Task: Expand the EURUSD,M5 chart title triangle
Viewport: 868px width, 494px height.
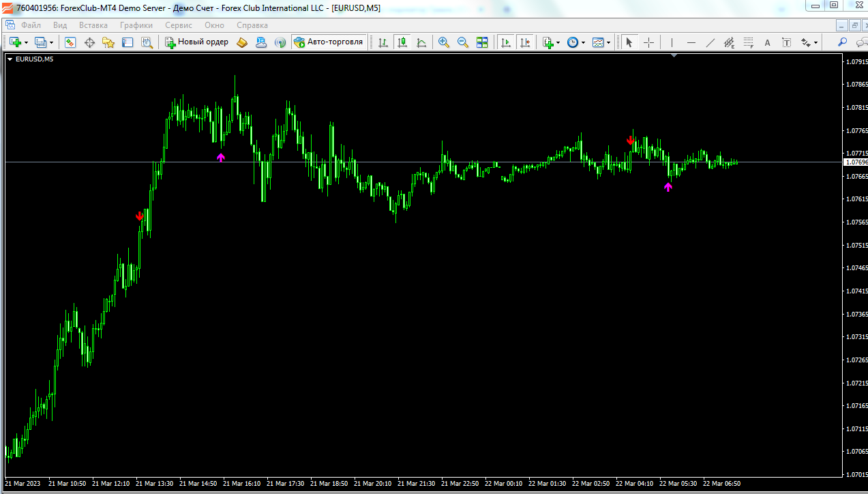Action: [10, 59]
